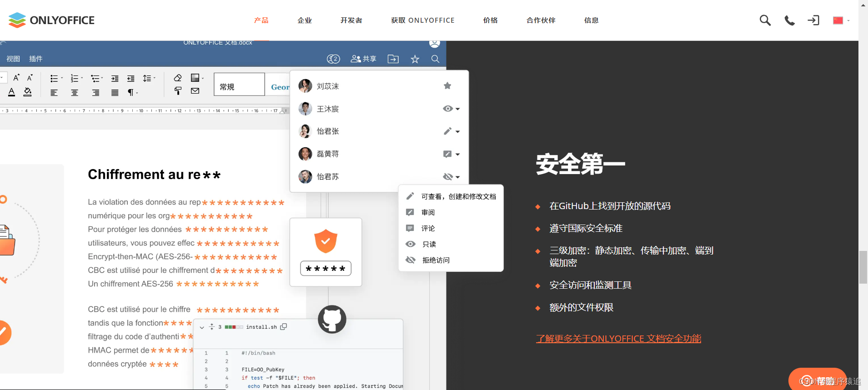The image size is (868, 390).
Task: Align text right
Action: 95,93
